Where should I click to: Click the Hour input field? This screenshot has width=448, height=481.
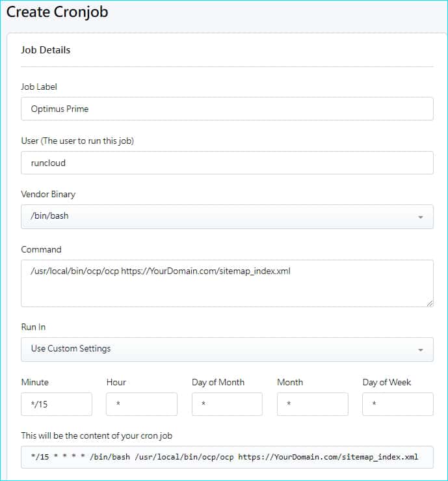point(142,404)
